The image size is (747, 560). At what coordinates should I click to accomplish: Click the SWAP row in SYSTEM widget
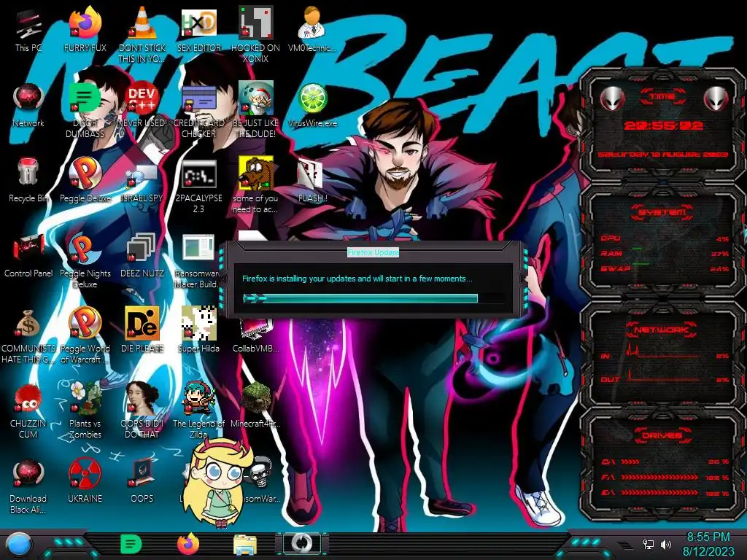pos(664,268)
